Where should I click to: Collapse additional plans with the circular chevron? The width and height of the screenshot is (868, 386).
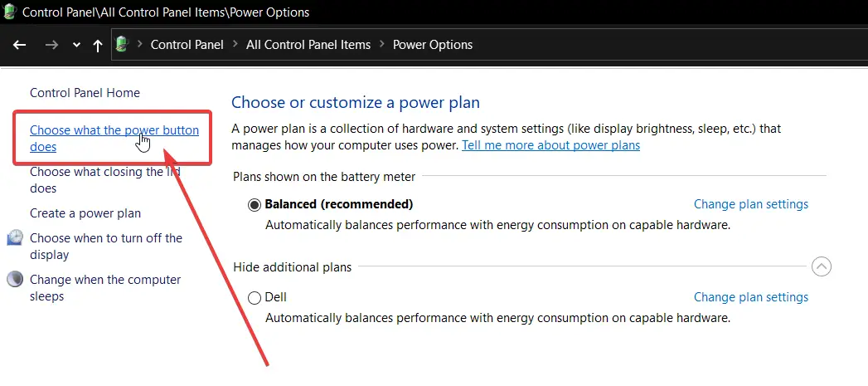(x=822, y=266)
